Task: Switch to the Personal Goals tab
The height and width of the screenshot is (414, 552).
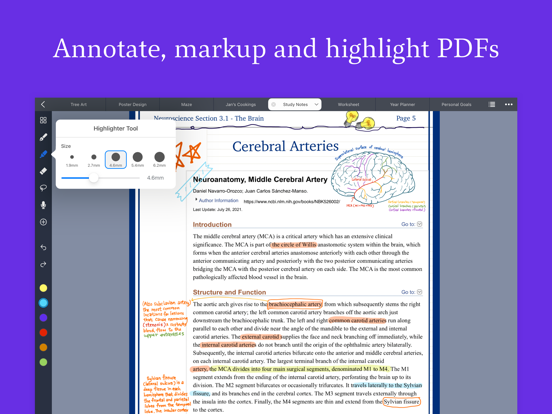Action: pyautogui.click(x=456, y=105)
